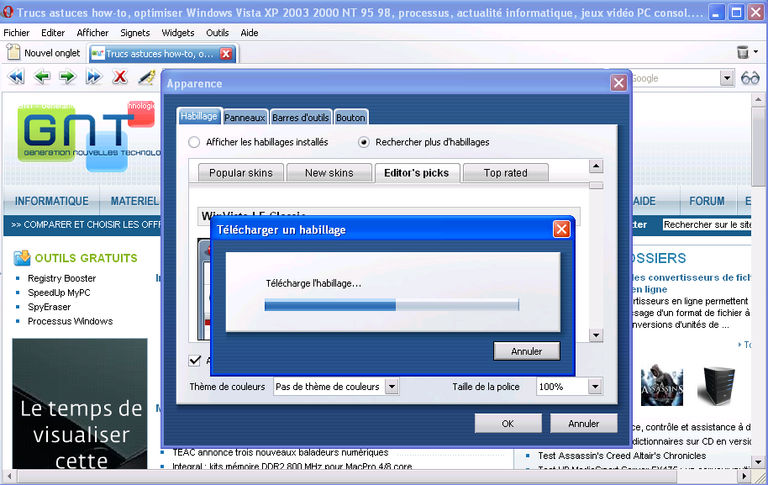Viewport: 768px width, 485px height.
Task: Click the glasses view icon
Action: 750,78
